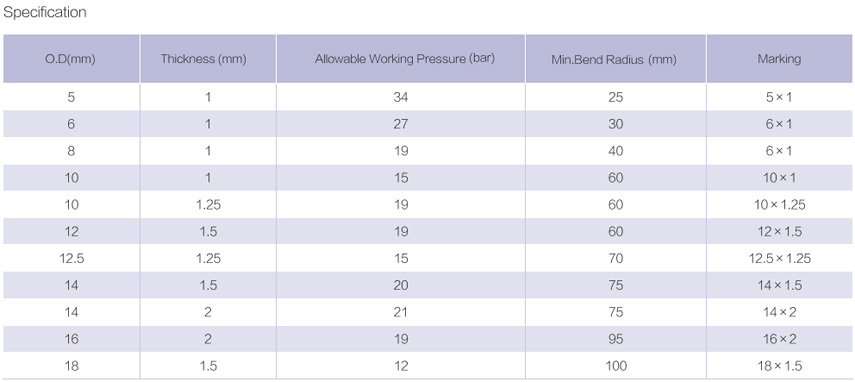Select the 16 × 2 marking cell

tap(779, 339)
